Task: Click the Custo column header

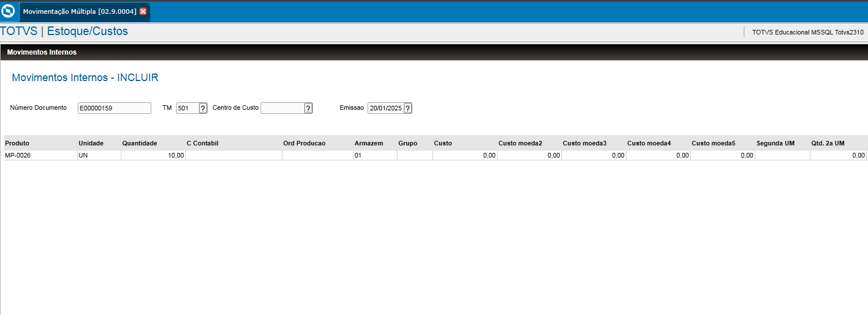Action: (465, 143)
